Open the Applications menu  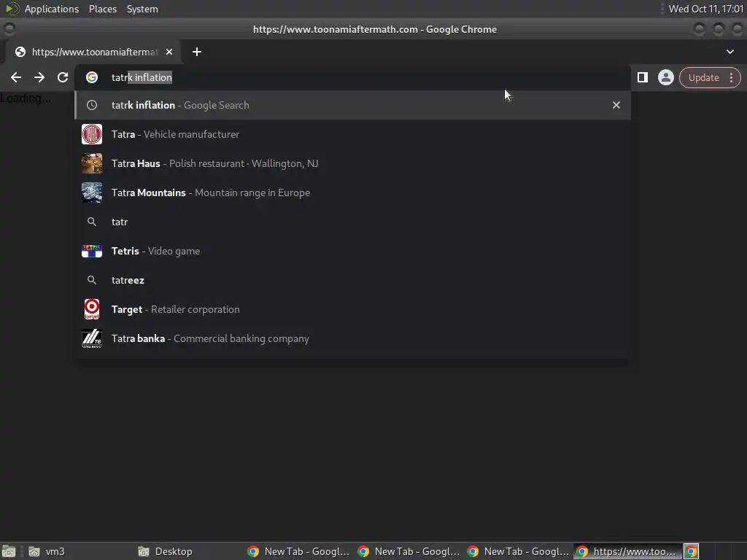tap(52, 9)
